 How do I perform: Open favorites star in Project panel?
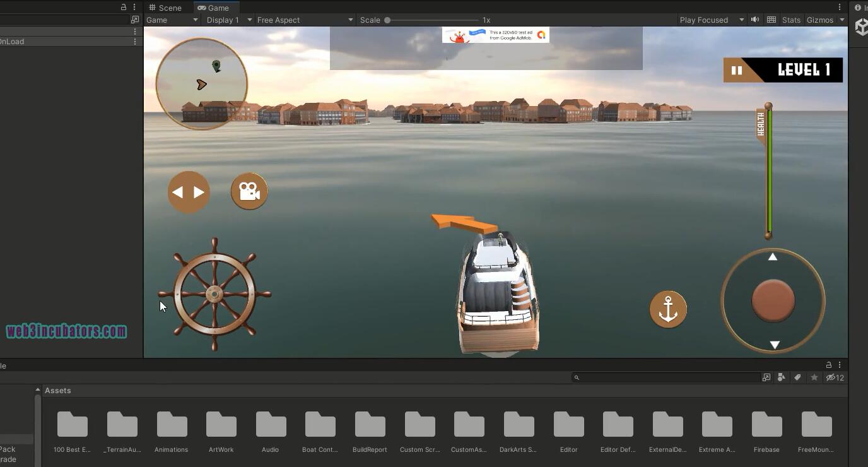[814, 377]
